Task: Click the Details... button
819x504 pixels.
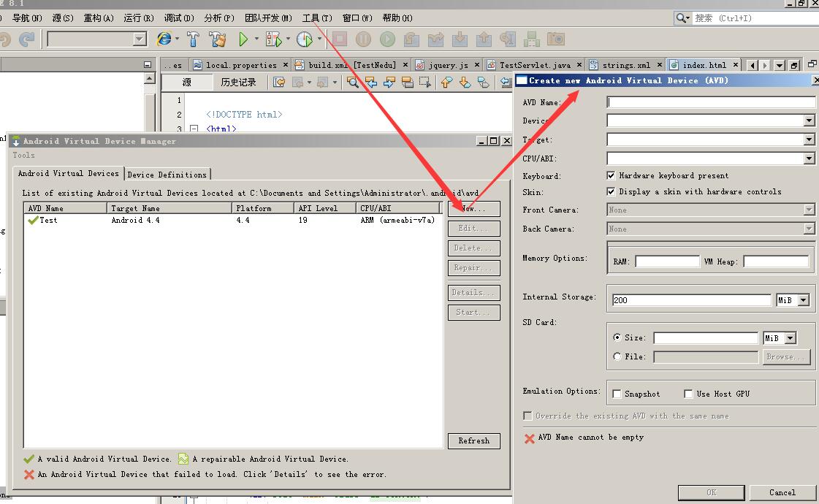Action: [473, 292]
